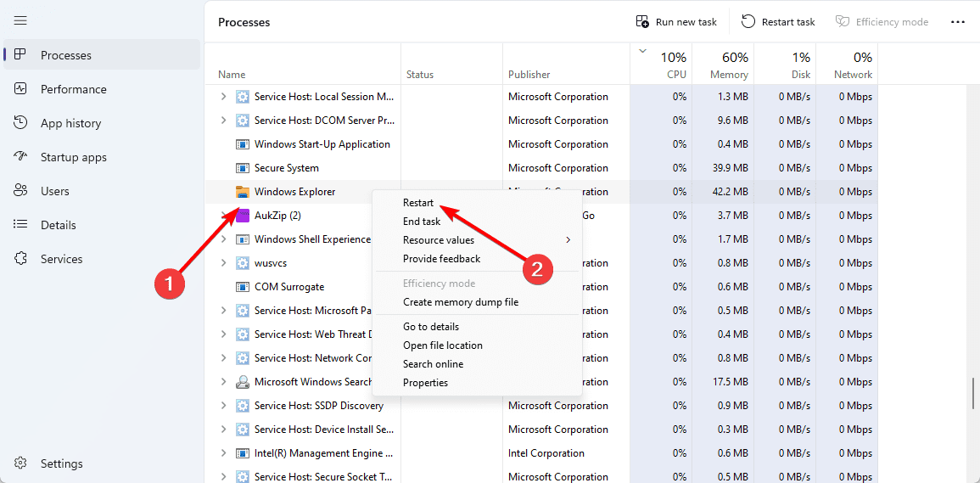Click the Secure System process icon
The image size is (980, 483).
[242, 168]
